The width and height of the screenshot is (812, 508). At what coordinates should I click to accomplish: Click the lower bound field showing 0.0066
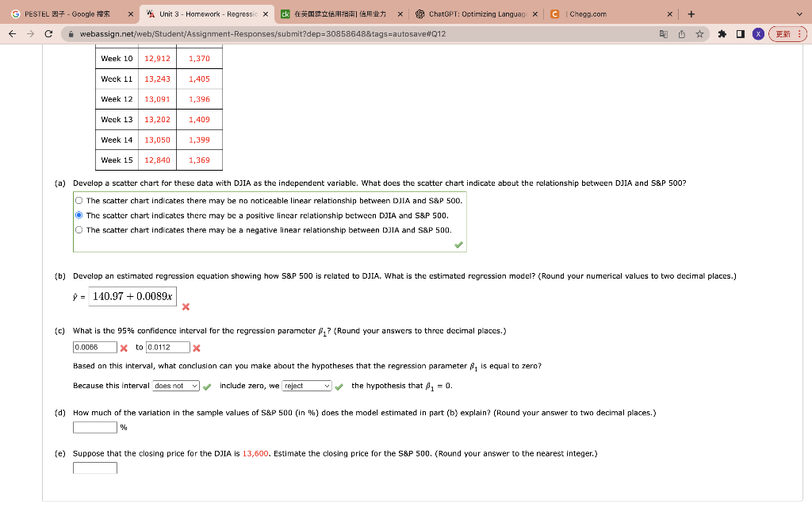(x=95, y=348)
